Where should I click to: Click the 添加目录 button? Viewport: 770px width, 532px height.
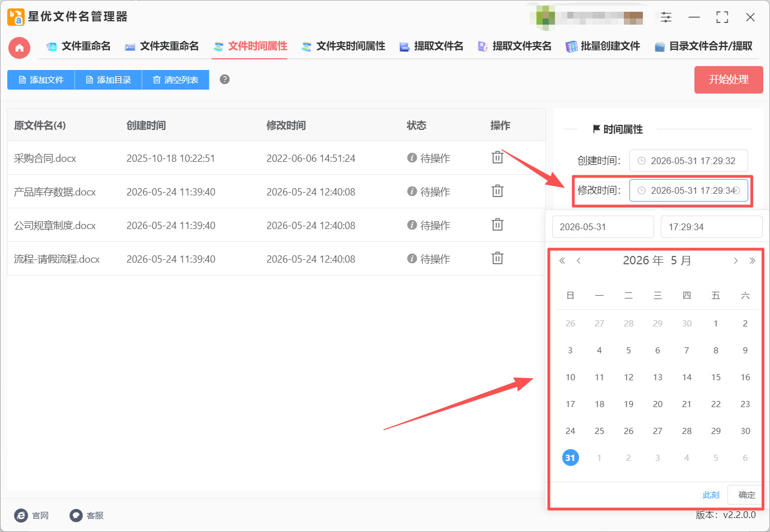point(108,80)
